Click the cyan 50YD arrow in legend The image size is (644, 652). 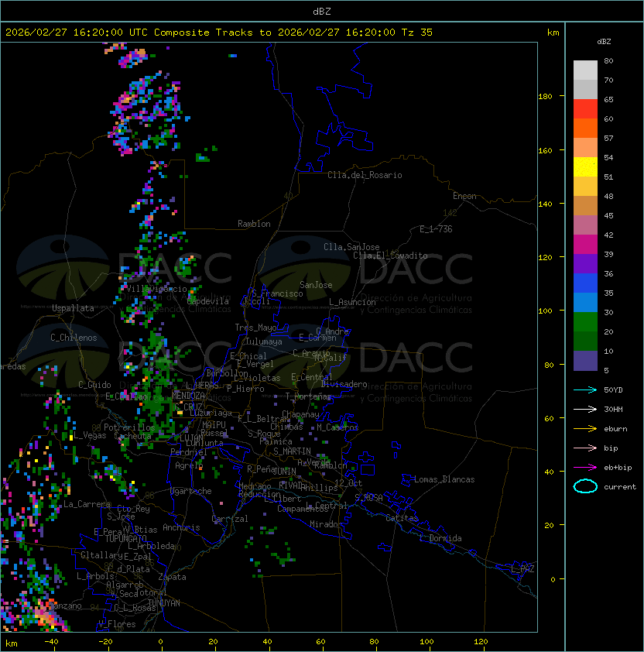click(585, 389)
